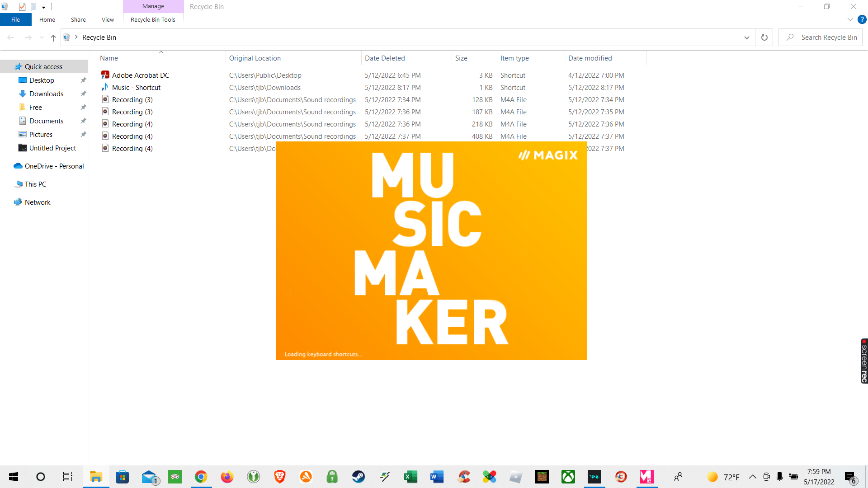Expand the ribbon with the chevron
The width and height of the screenshot is (868, 488).
tap(850, 19)
